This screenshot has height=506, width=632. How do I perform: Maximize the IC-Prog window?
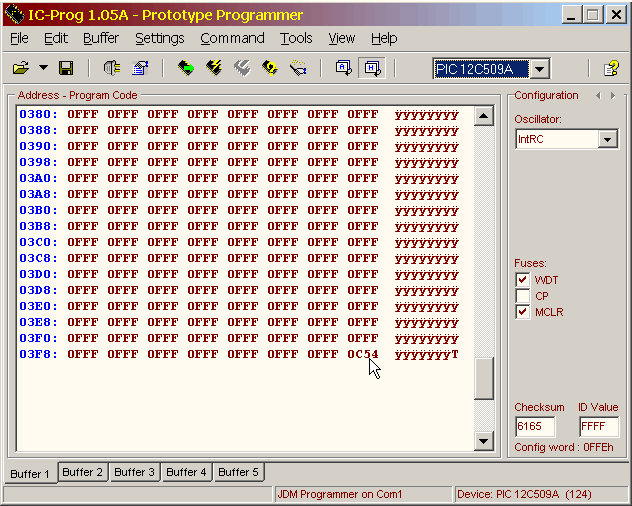tap(593, 15)
